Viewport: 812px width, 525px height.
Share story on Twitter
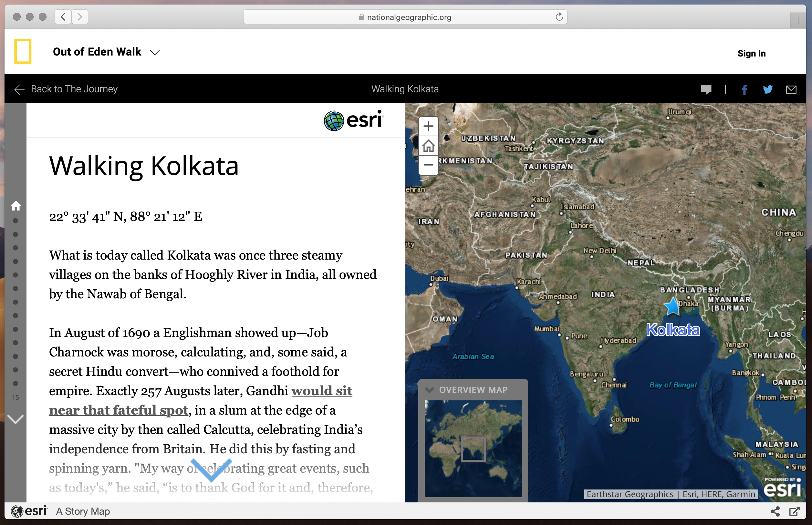767,90
